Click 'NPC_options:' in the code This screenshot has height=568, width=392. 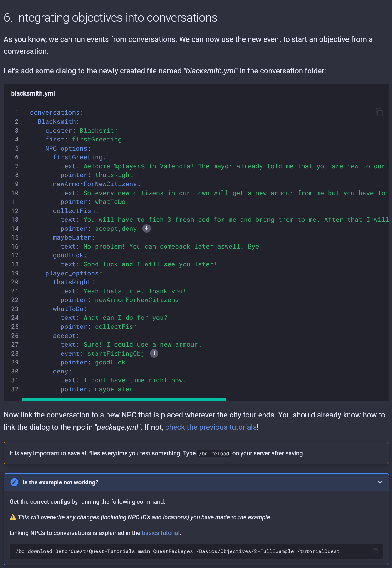click(x=68, y=148)
